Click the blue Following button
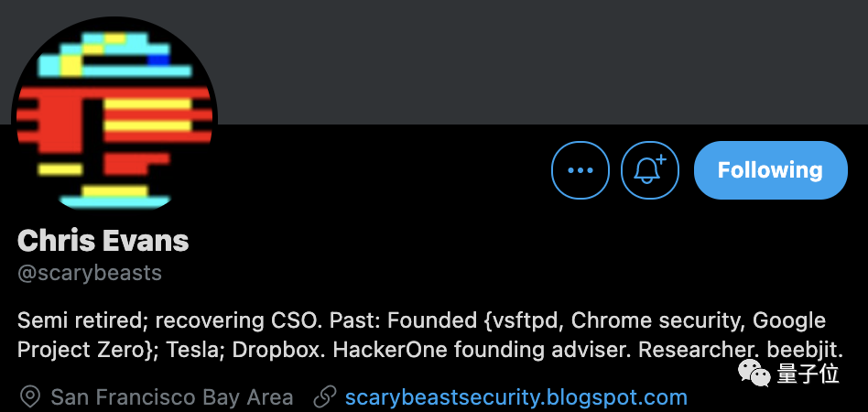Viewport: 868px width, 412px height. coord(770,170)
